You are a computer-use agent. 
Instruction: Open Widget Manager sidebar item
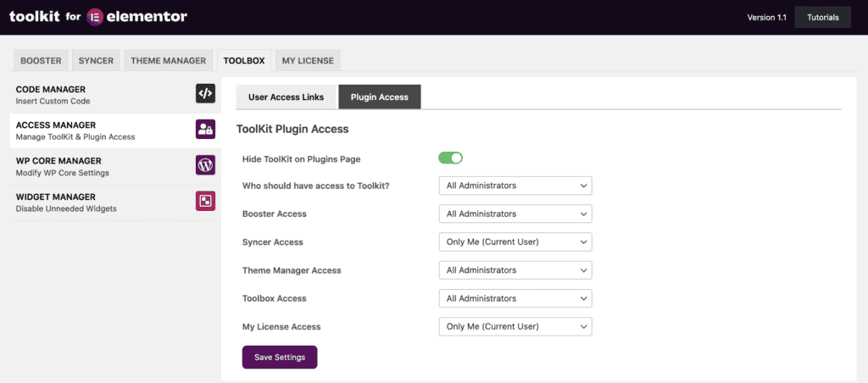(115, 203)
